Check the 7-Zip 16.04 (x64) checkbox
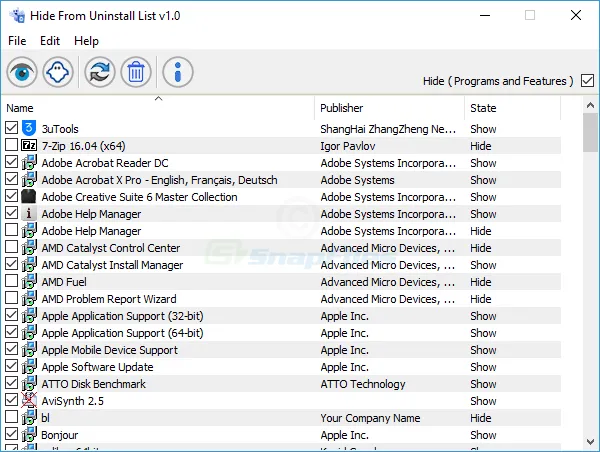This screenshot has width=600, height=452. coord(11,145)
